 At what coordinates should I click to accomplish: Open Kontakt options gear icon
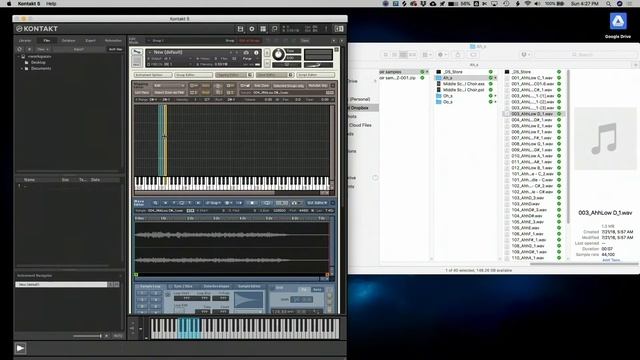(x=252, y=29)
